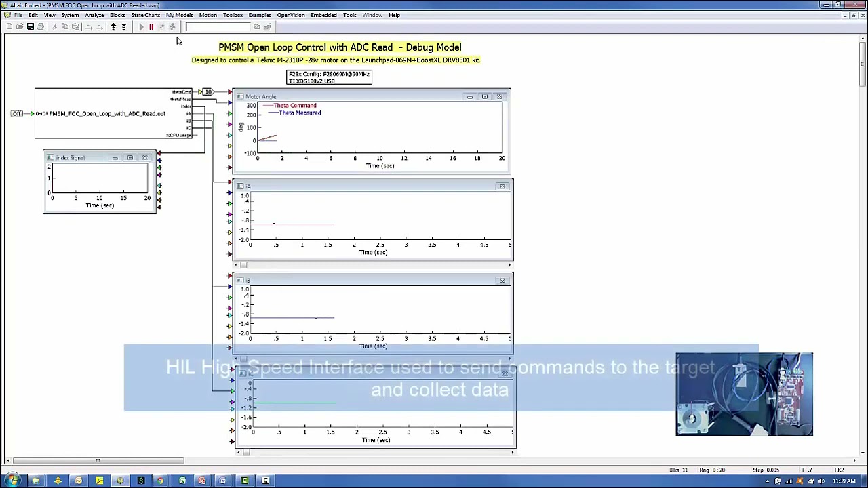This screenshot has width=868, height=488.
Task: Click the F28x Config block
Action: [329, 77]
